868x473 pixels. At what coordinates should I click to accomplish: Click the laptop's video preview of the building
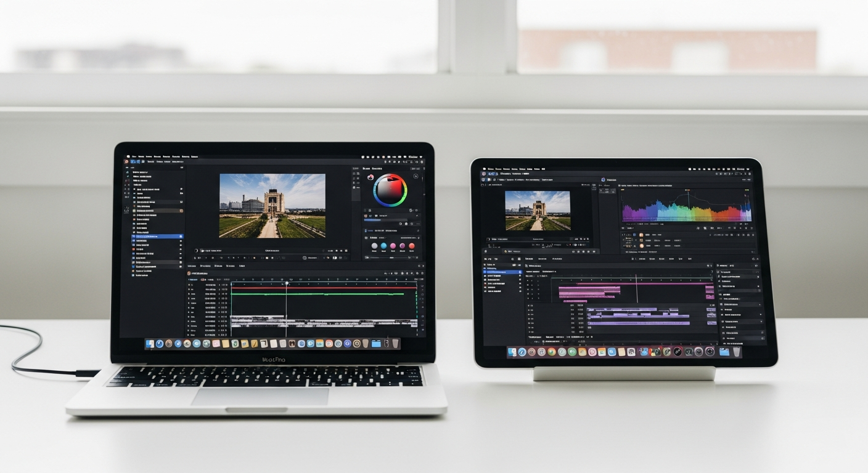pos(272,205)
